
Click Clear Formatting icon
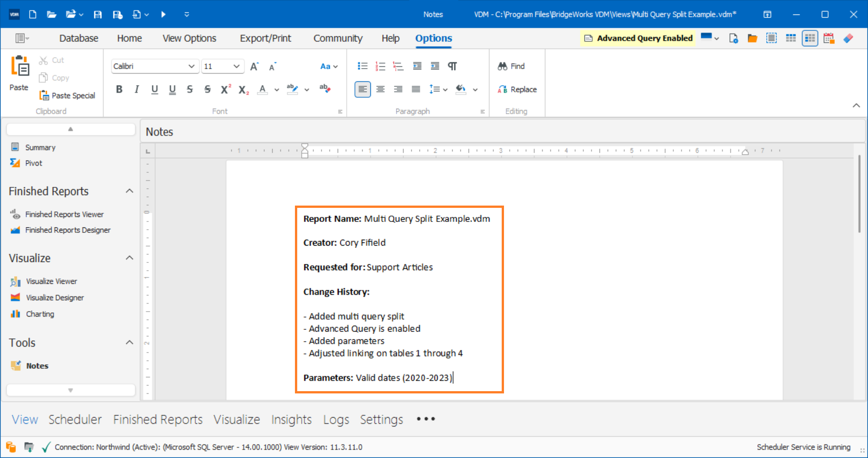tap(324, 88)
